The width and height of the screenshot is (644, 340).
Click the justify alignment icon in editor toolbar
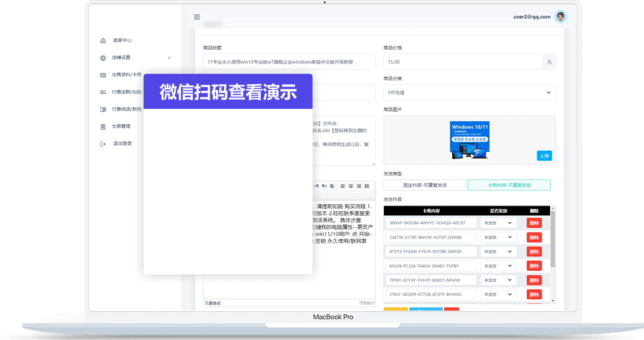(367, 186)
